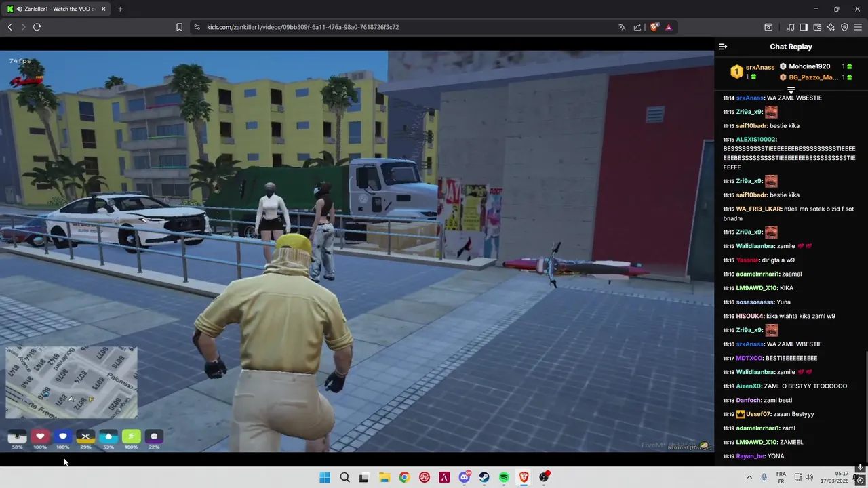Open HISOUK4 username in chat
Image resolution: width=868 pixels, height=488 pixels.
750,316
